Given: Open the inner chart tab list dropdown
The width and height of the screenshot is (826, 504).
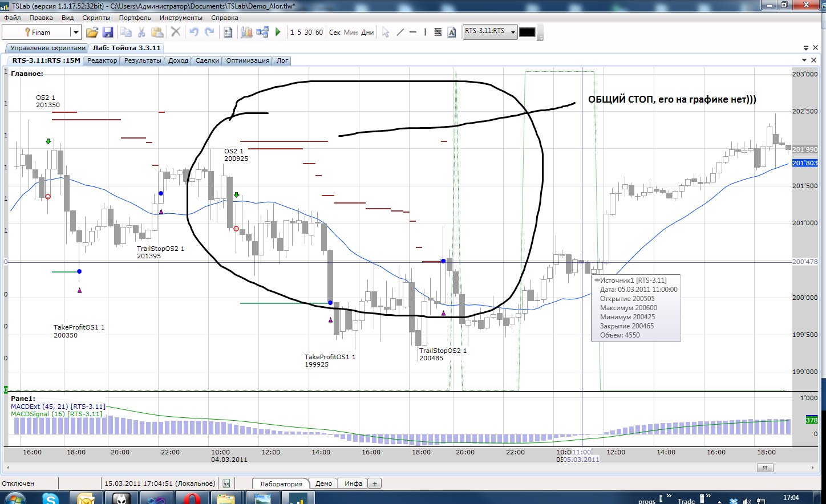Looking at the screenshot, I should click(804, 60).
